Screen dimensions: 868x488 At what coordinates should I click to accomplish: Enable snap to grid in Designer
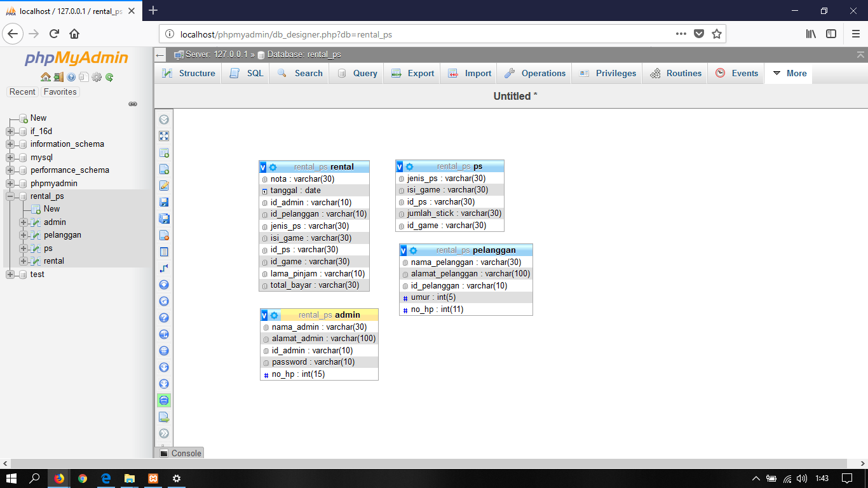164,351
